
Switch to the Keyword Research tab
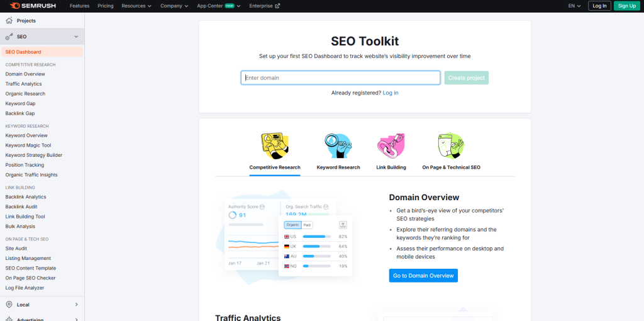[338, 167]
